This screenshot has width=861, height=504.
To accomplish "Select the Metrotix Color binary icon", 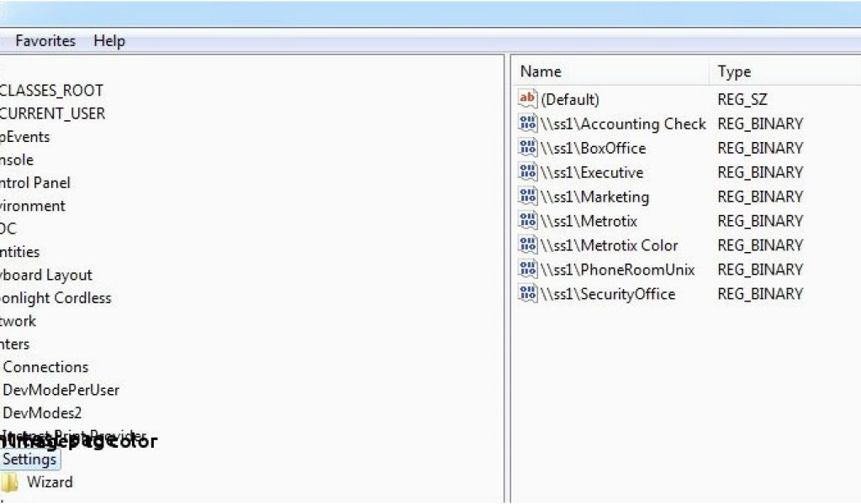I will 527,245.
